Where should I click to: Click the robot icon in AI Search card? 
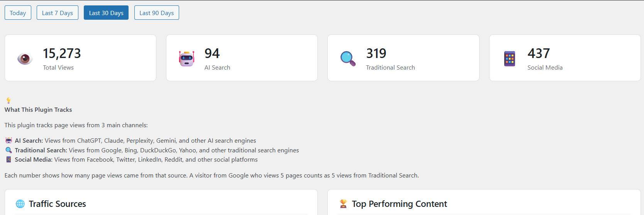tap(186, 58)
